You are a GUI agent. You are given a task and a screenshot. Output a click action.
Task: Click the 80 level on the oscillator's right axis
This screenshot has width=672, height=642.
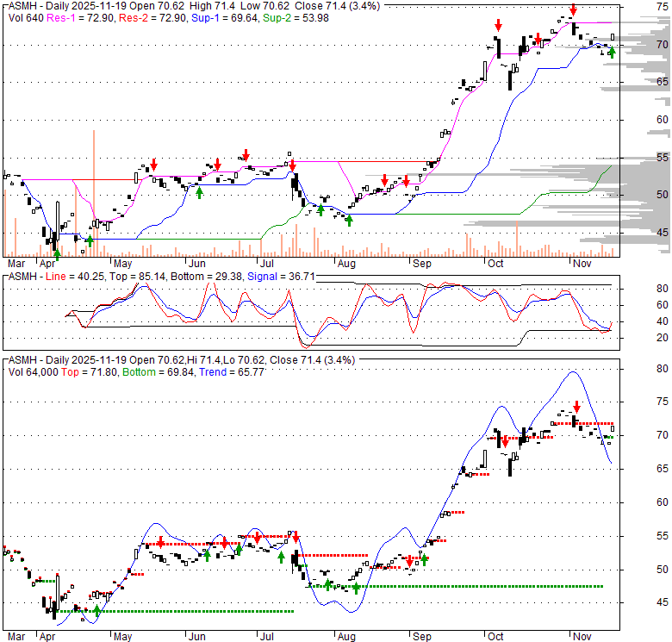[638, 289]
